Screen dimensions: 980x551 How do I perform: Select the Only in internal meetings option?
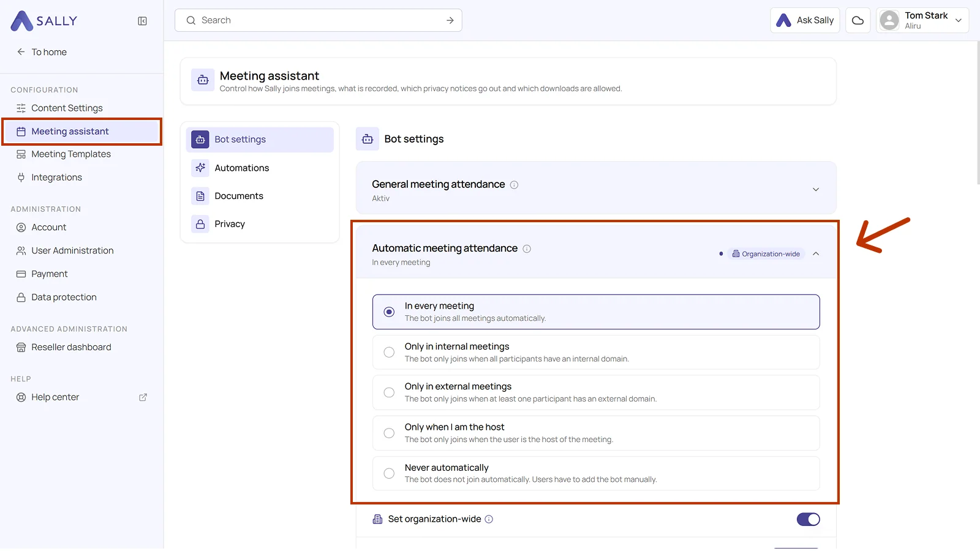point(596,352)
